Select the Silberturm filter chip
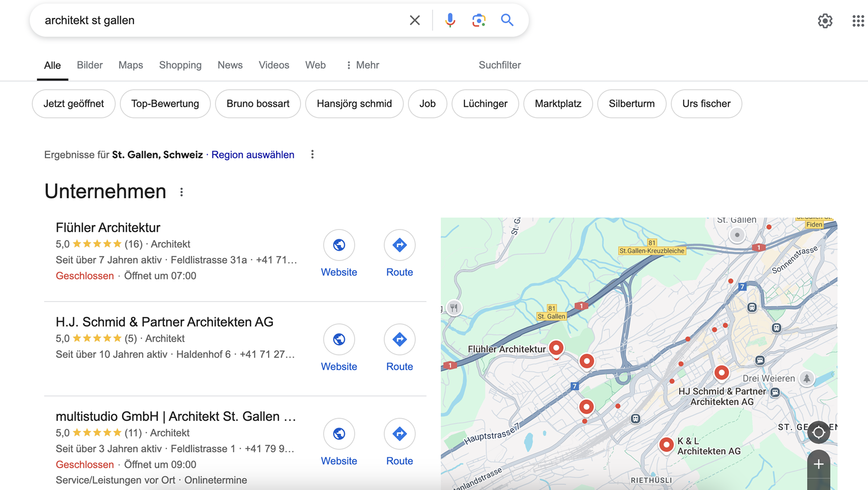The image size is (868, 490). [631, 104]
